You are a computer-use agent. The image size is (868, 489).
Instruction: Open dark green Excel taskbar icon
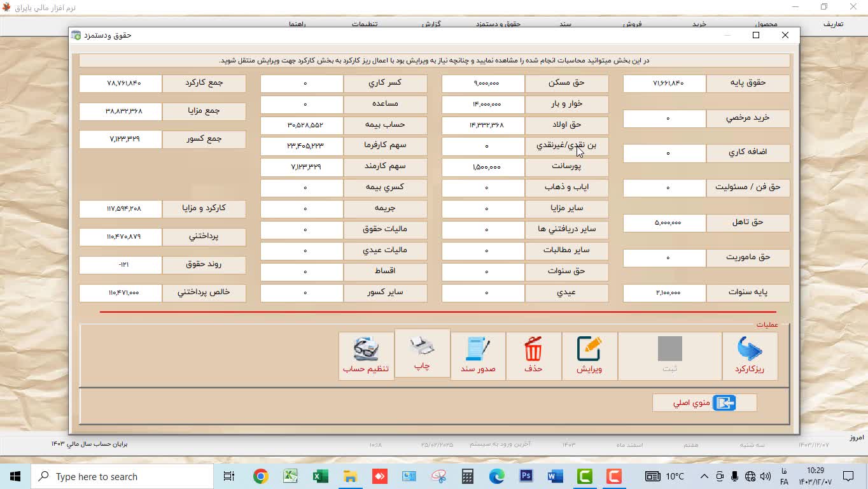coord(320,476)
